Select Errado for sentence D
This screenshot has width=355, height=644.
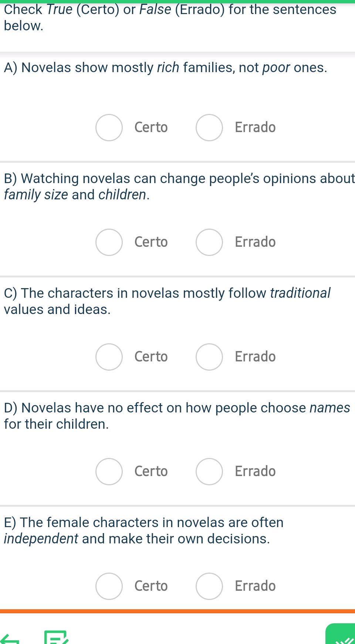tap(209, 472)
